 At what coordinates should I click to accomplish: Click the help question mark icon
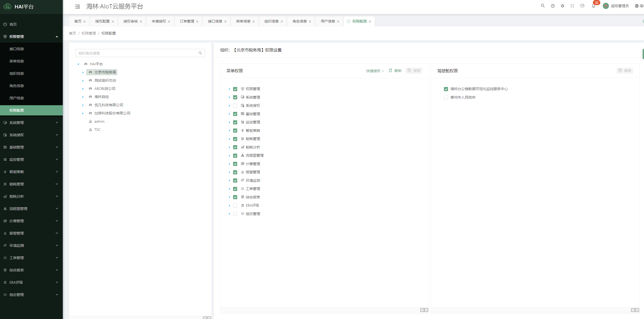(x=553, y=6)
